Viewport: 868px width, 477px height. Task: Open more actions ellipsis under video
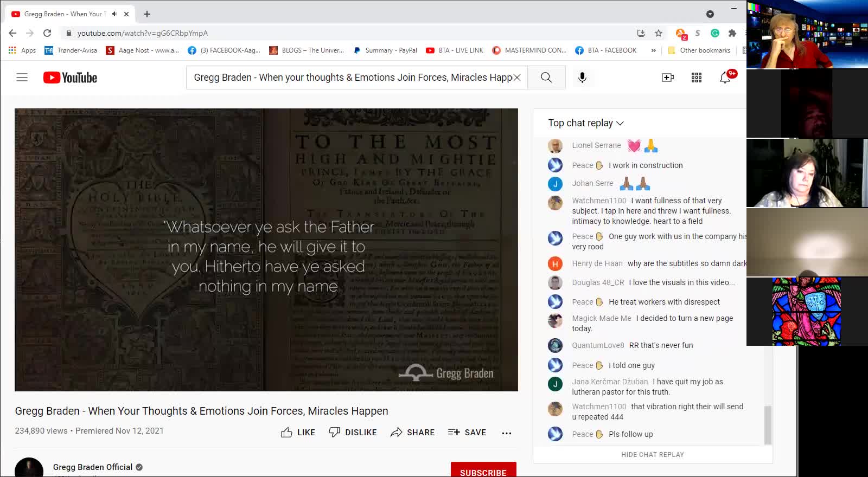tap(507, 433)
